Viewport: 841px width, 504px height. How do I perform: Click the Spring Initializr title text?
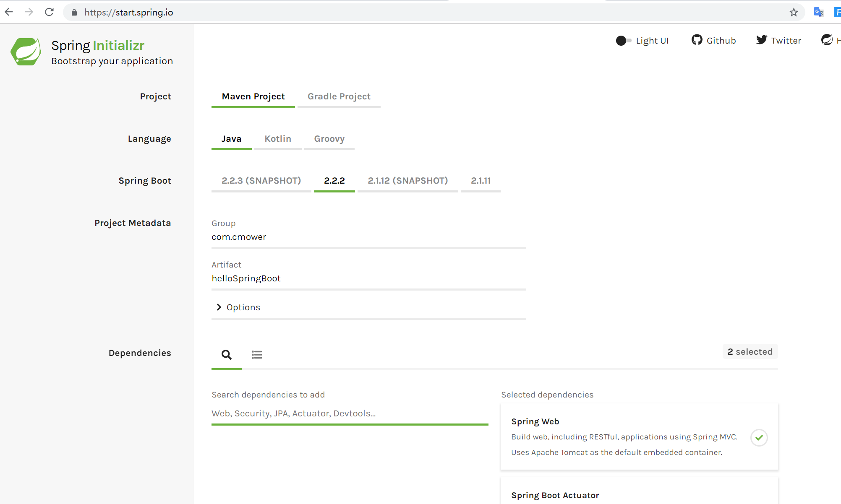pos(98,45)
